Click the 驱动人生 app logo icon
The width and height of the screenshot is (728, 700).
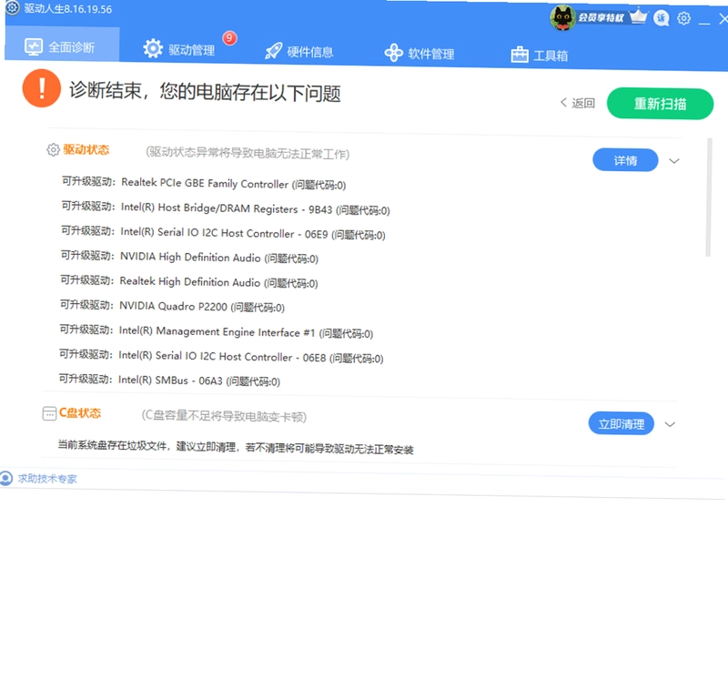pos(13,8)
